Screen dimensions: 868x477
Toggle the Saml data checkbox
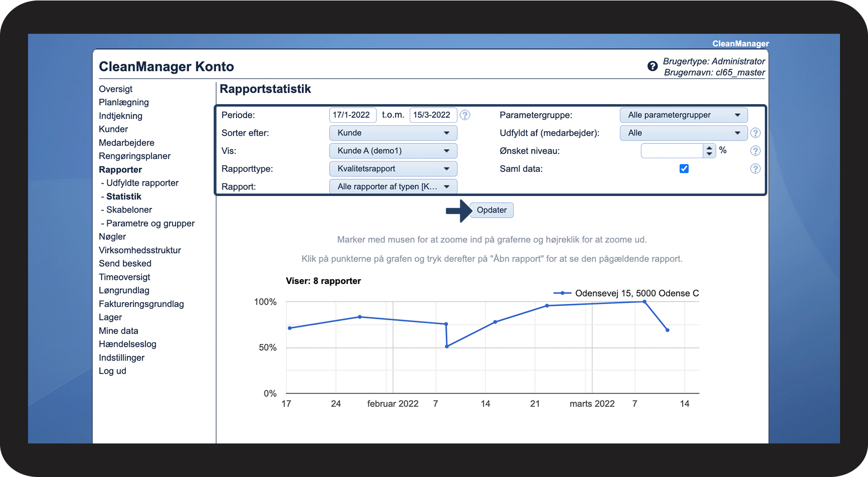[684, 168]
